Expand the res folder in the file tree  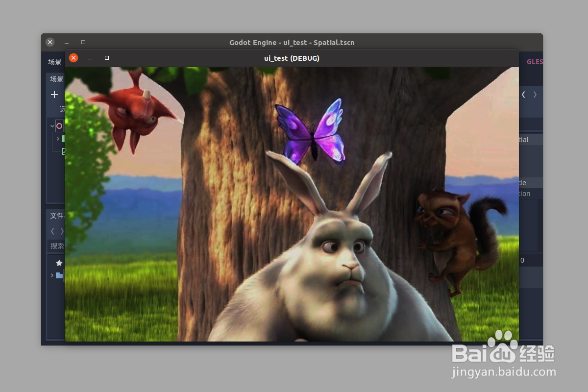pos(52,275)
